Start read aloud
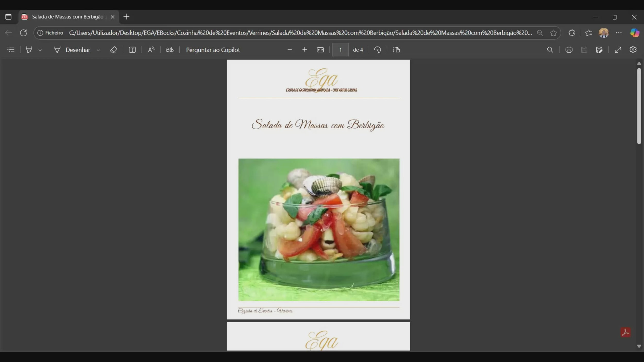Image resolution: width=644 pixels, height=362 pixels. (x=151, y=50)
